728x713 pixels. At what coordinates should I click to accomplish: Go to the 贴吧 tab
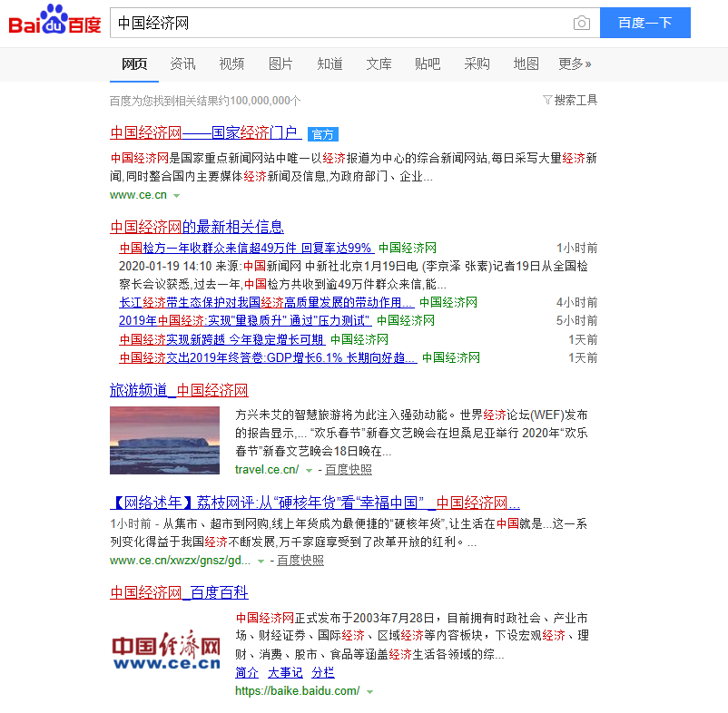(428, 63)
